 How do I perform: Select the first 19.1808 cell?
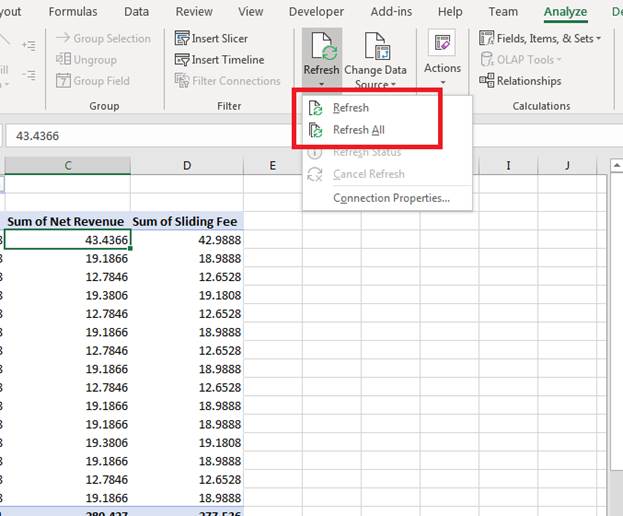187,295
